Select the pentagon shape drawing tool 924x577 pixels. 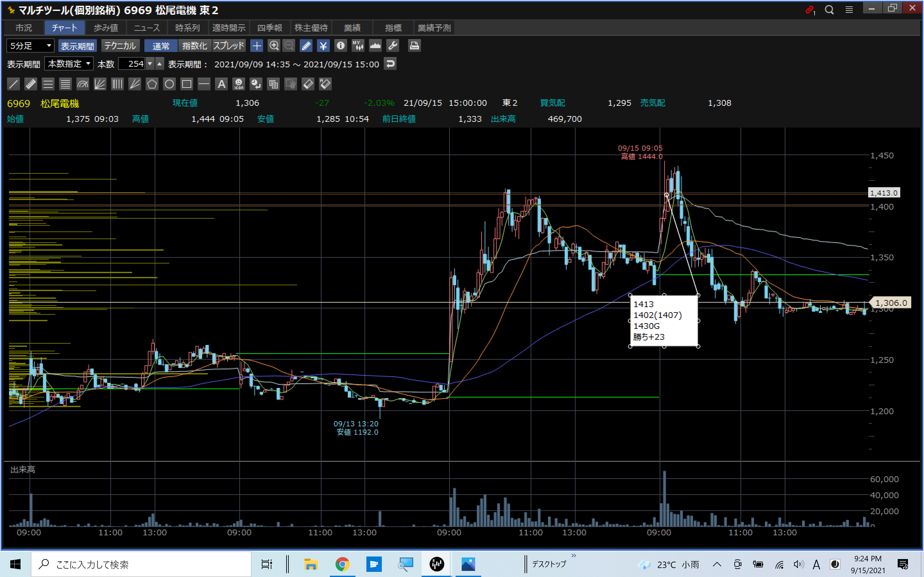point(152,84)
